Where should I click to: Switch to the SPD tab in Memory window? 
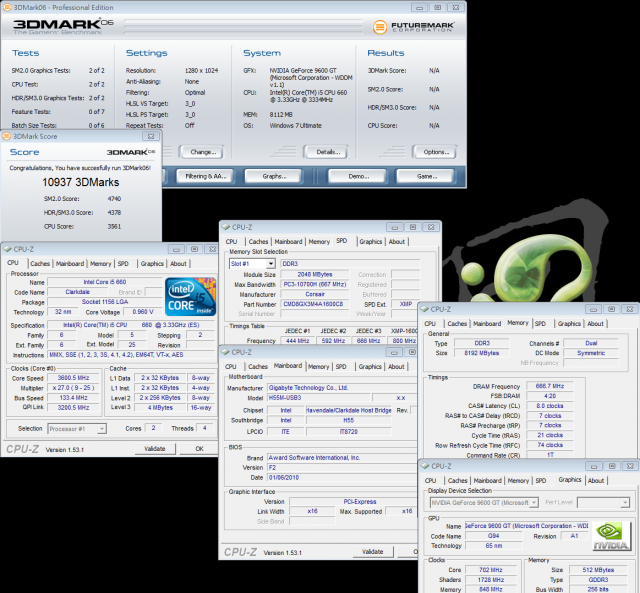click(x=540, y=324)
